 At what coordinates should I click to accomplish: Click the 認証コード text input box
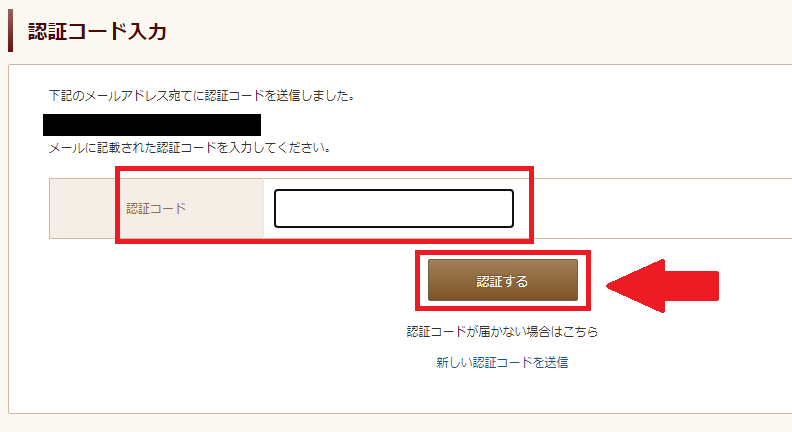393,209
